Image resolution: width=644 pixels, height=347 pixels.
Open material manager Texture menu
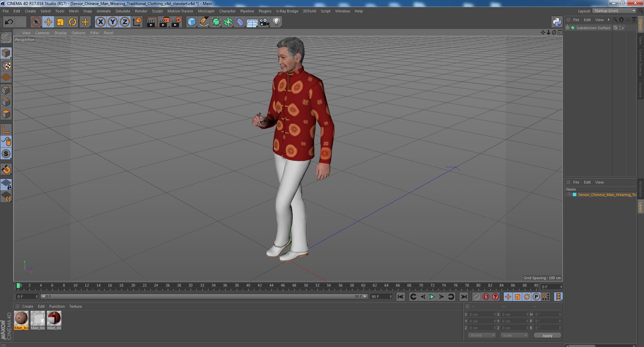[x=76, y=306]
